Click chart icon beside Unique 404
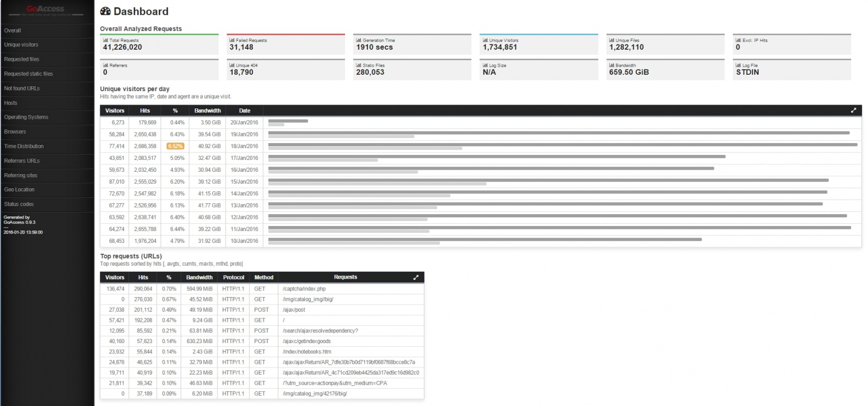This screenshot has width=868, height=406. coord(232,65)
